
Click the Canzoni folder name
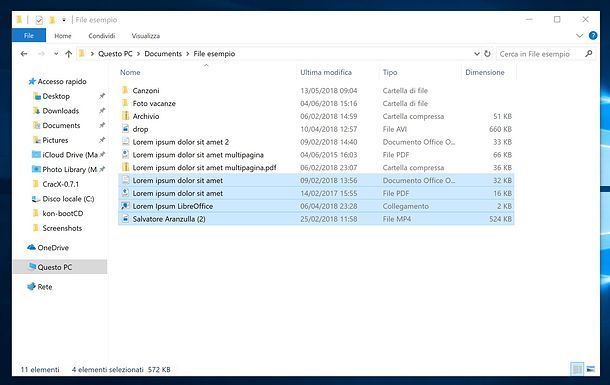coord(146,91)
